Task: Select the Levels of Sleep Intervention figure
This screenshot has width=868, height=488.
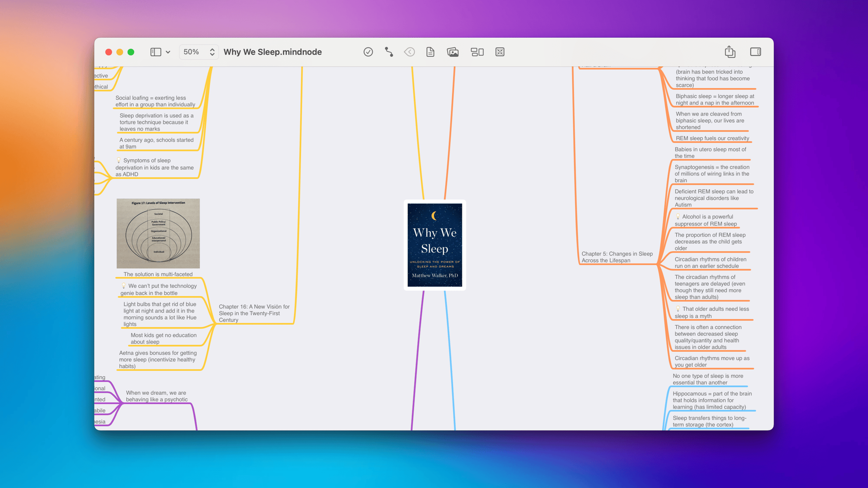Action: [158, 234]
